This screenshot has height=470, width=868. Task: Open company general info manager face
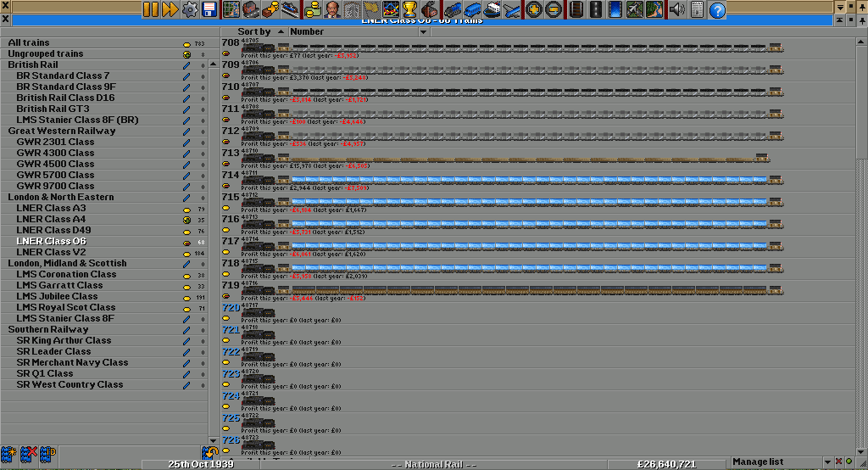click(332, 9)
